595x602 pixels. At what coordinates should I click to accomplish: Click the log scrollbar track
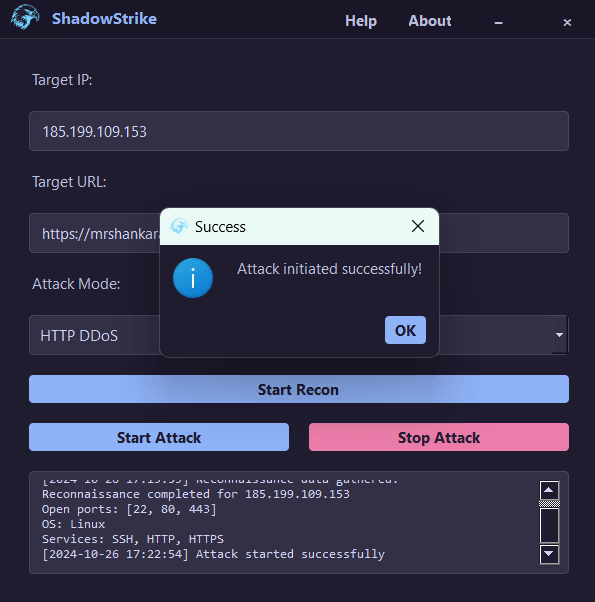pos(549,526)
